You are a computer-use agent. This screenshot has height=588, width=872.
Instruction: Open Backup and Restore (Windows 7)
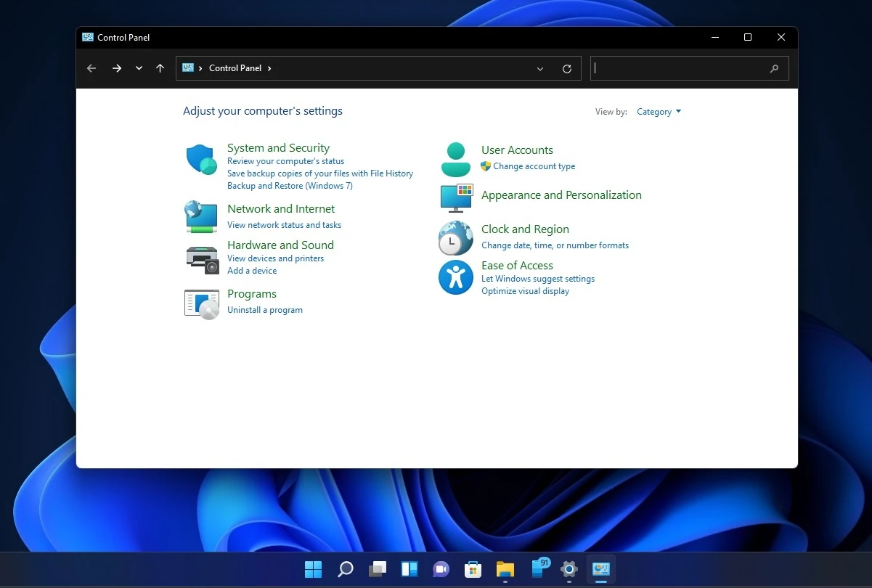(x=290, y=186)
